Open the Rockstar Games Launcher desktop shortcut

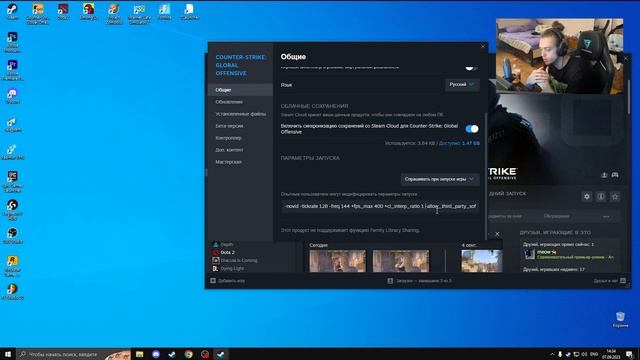pos(12,266)
